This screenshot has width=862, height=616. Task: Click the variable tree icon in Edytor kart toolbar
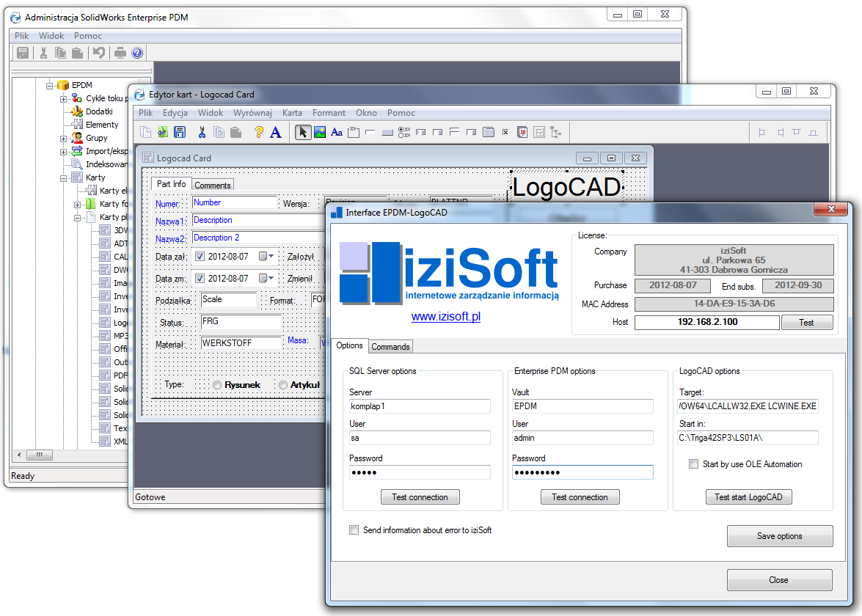[x=556, y=132]
